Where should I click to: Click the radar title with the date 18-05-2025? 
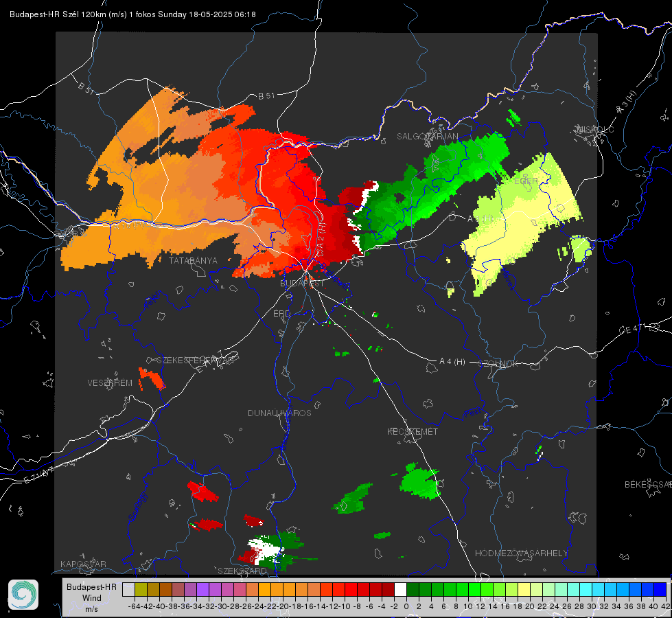click(132, 14)
